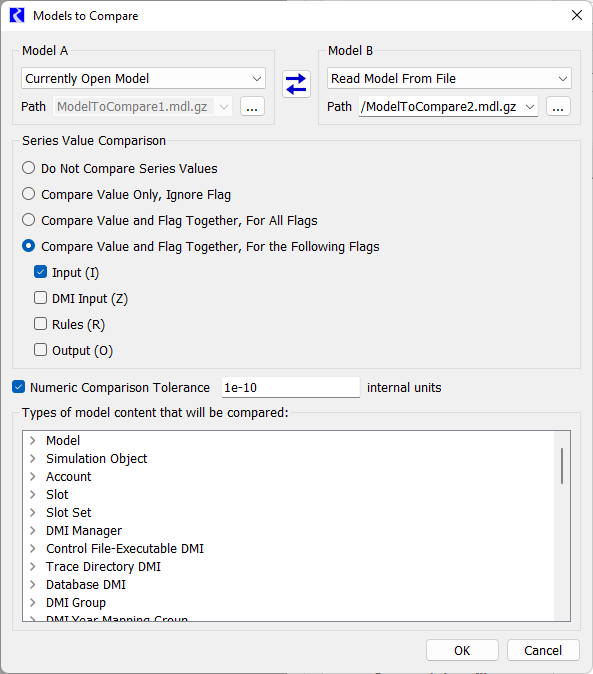Open the Model A source dropdown

143,79
